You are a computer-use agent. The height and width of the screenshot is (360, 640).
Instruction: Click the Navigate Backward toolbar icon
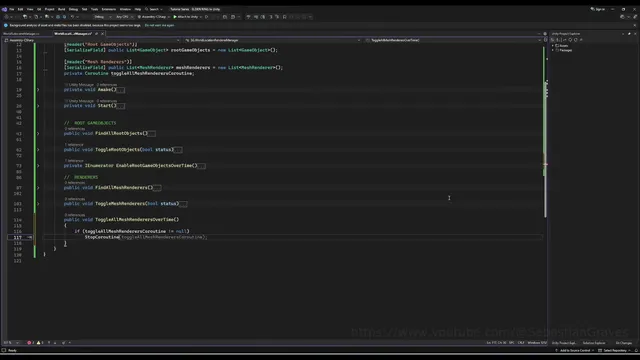[x=7, y=17]
